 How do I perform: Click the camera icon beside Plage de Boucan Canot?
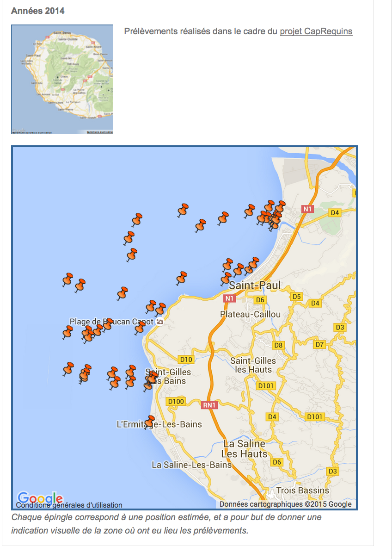(x=159, y=322)
